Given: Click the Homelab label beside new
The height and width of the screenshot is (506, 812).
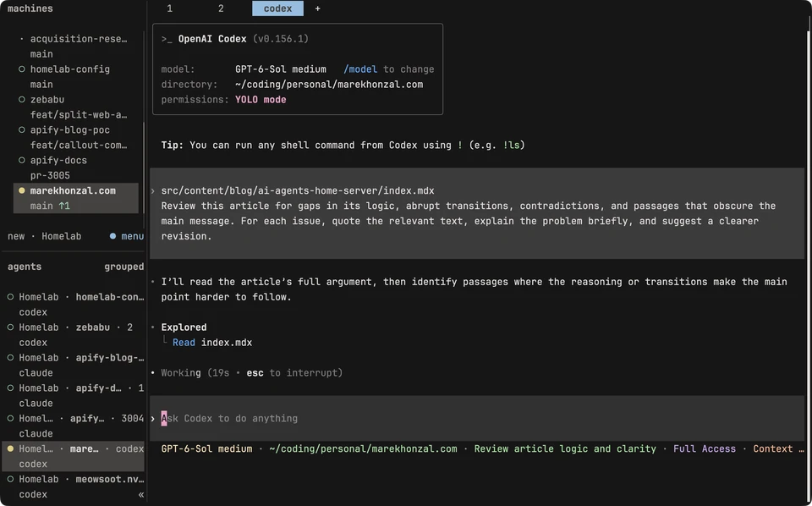Looking at the screenshot, I should (x=61, y=236).
